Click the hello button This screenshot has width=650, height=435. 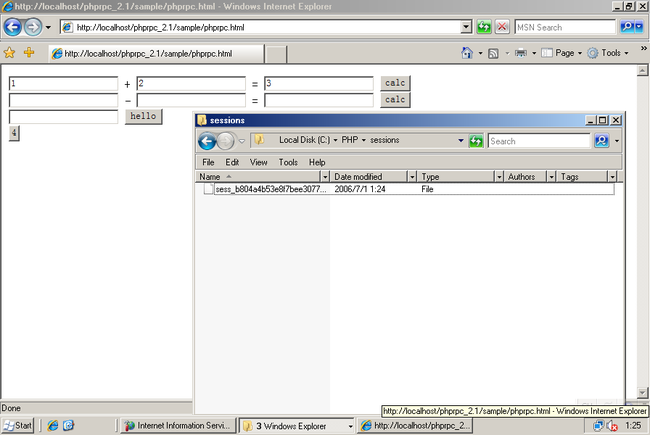tap(143, 116)
